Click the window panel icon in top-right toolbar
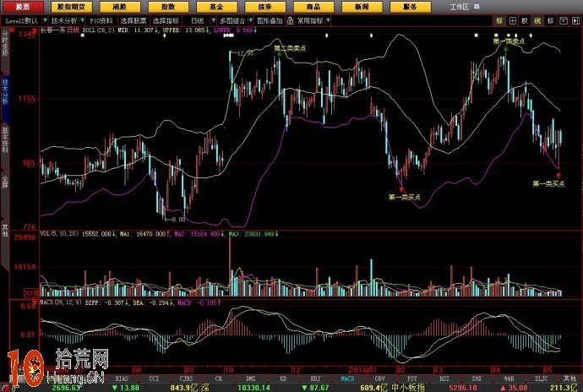583x392 pixels. [564, 21]
